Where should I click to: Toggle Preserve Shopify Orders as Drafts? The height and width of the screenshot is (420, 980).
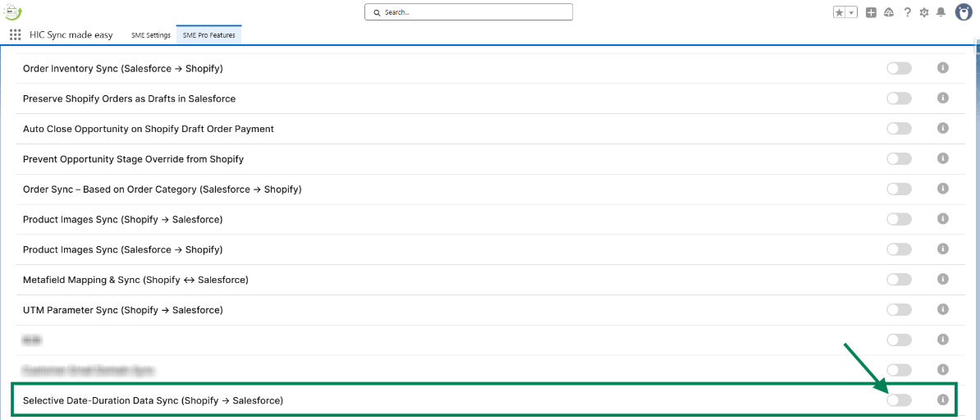point(899,98)
